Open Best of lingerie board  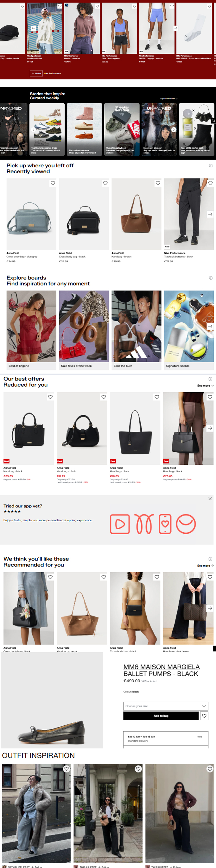(x=31, y=330)
